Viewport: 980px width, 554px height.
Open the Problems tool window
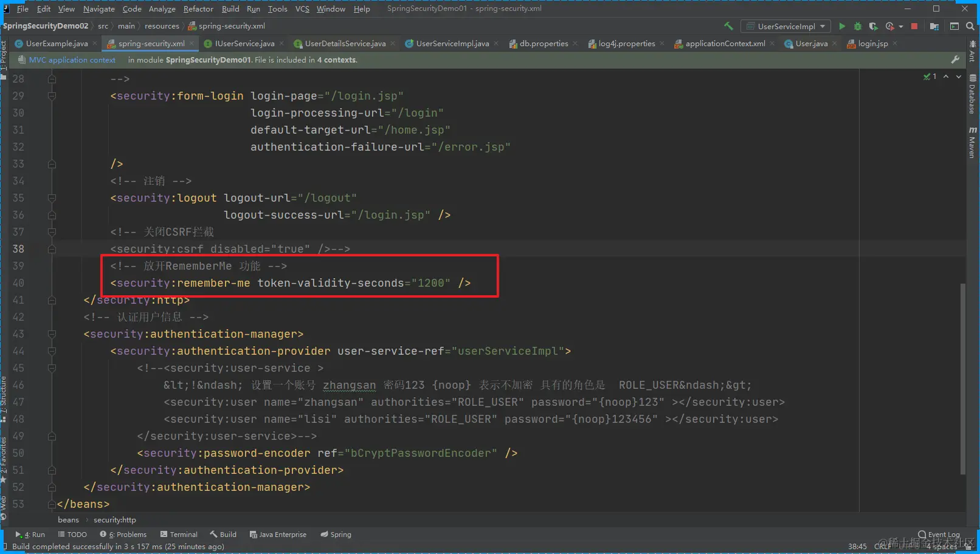[x=123, y=535]
